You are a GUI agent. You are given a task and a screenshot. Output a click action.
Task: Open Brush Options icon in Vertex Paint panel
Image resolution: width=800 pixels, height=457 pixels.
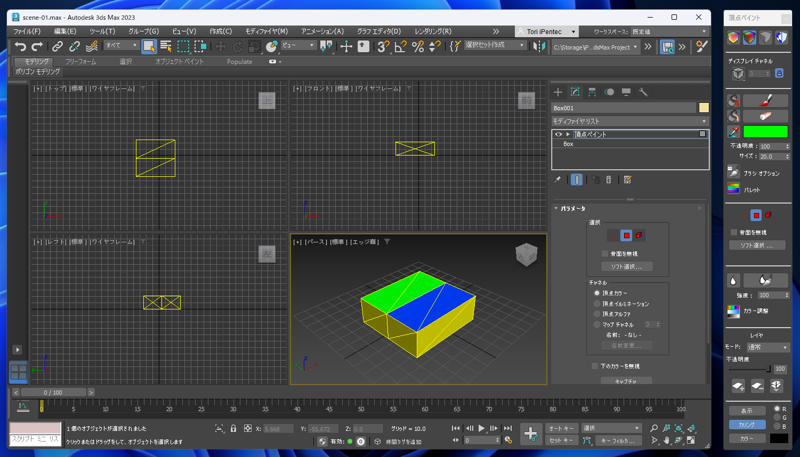(x=734, y=172)
